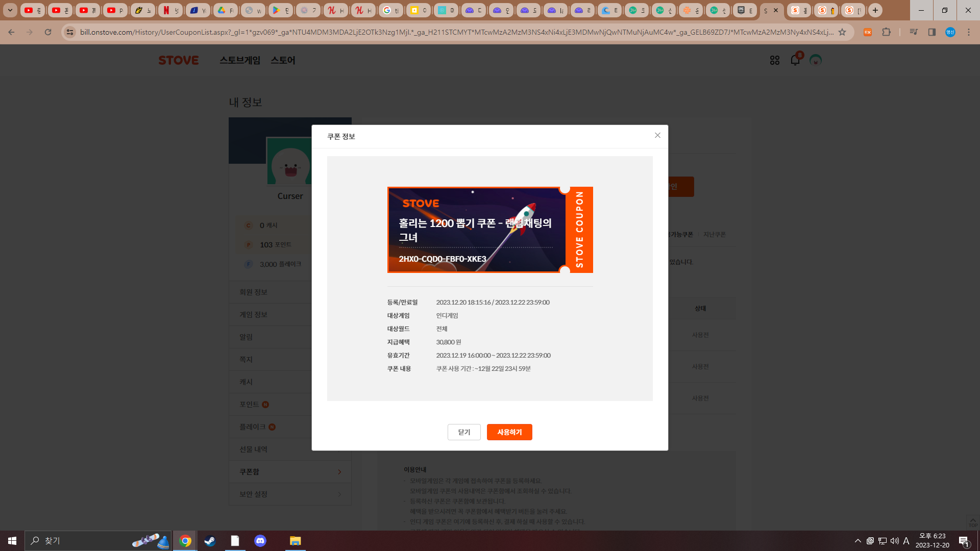Open notifications bell icon
This screenshot has height=551, width=980.
pos(795,60)
